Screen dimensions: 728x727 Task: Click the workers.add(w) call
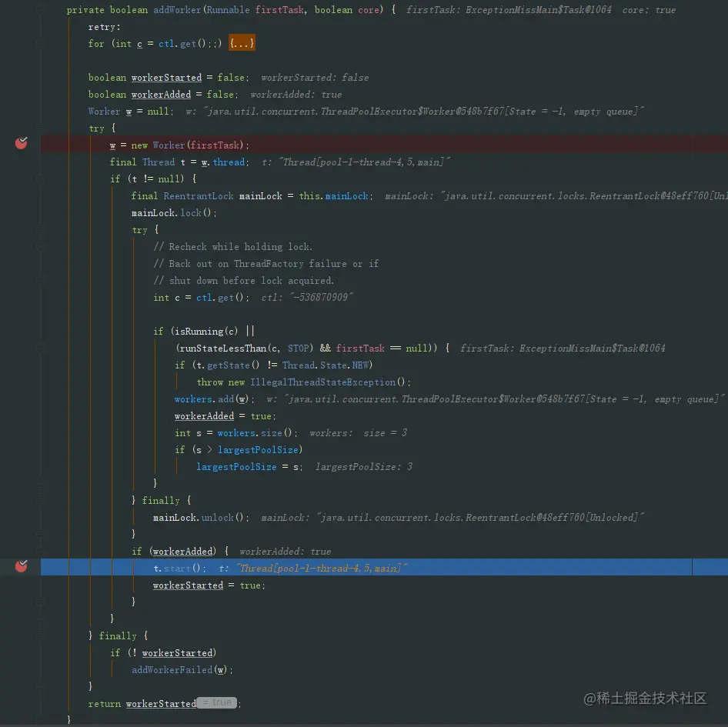[x=212, y=399]
